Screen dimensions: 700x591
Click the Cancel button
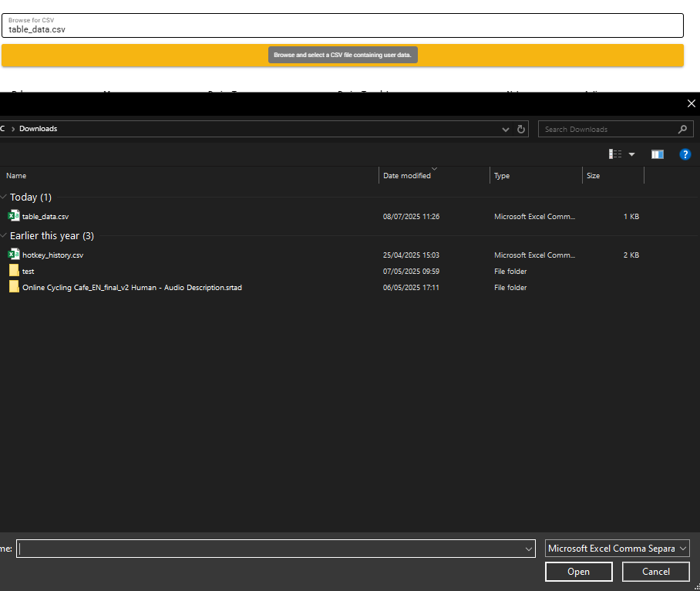656,572
